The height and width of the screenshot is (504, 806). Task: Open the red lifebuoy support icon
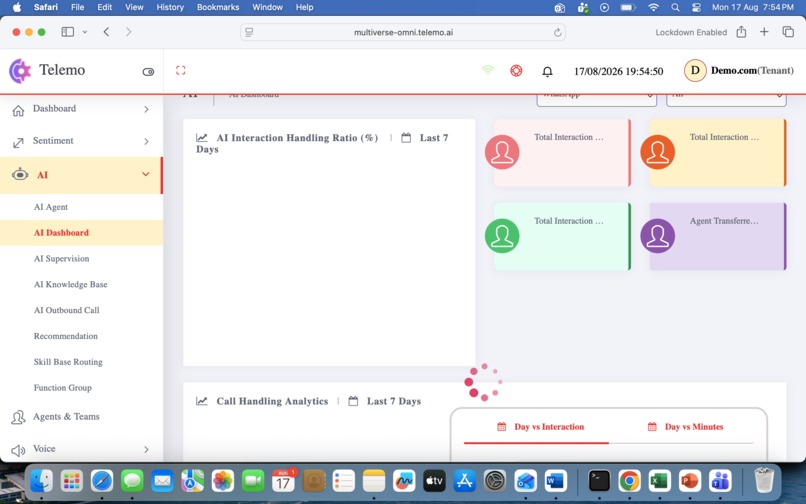pos(516,70)
